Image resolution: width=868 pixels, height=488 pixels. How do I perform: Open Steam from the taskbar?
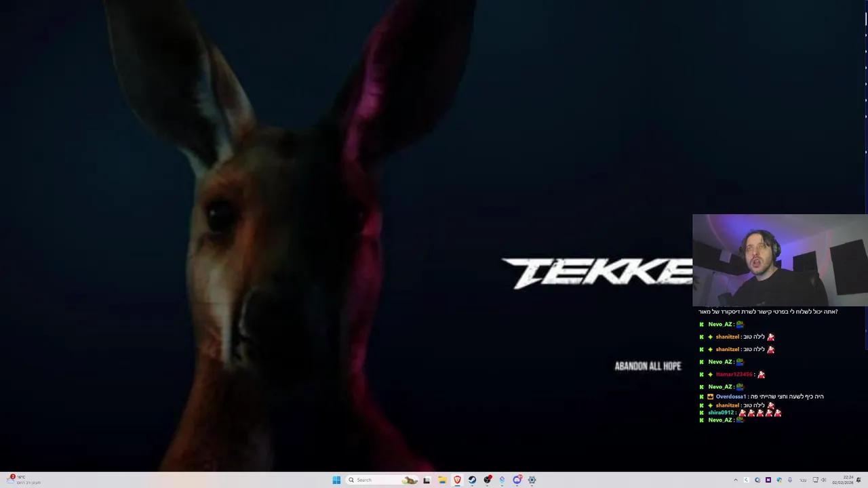(472, 480)
